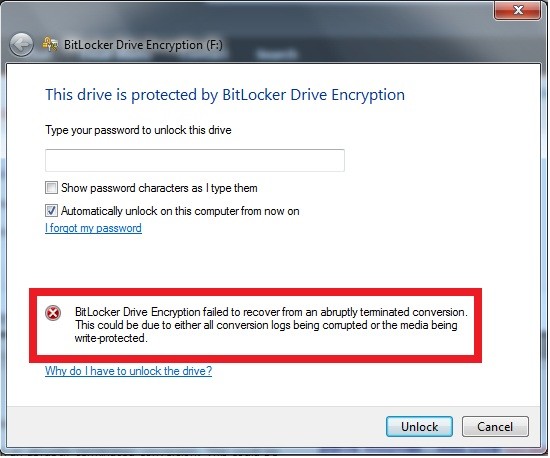Click into the password input field
Image resolution: width=550 pixels, height=458 pixels.
pos(195,160)
